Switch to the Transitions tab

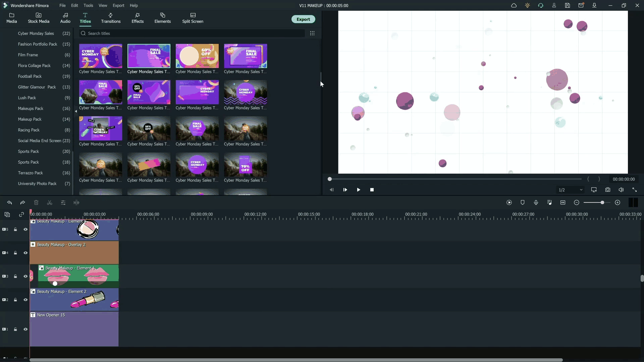pyautogui.click(x=111, y=18)
